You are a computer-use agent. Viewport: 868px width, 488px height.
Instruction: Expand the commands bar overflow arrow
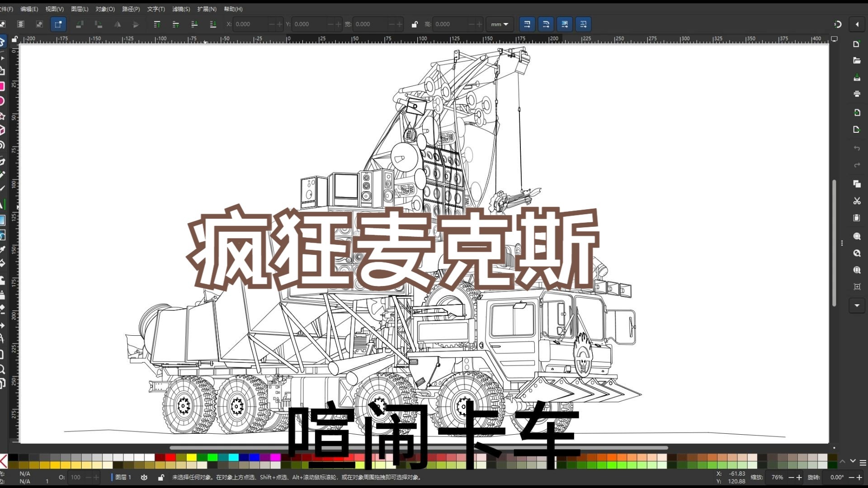tap(857, 305)
